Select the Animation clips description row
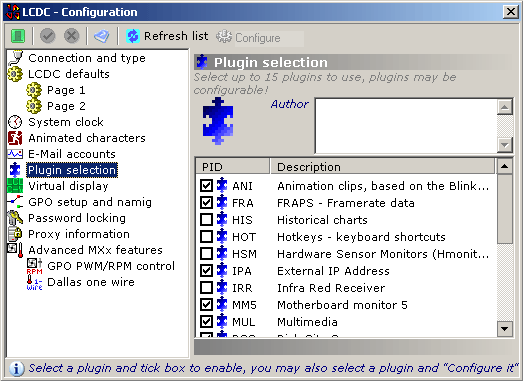The width and height of the screenshot is (523, 381). coord(383,186)
